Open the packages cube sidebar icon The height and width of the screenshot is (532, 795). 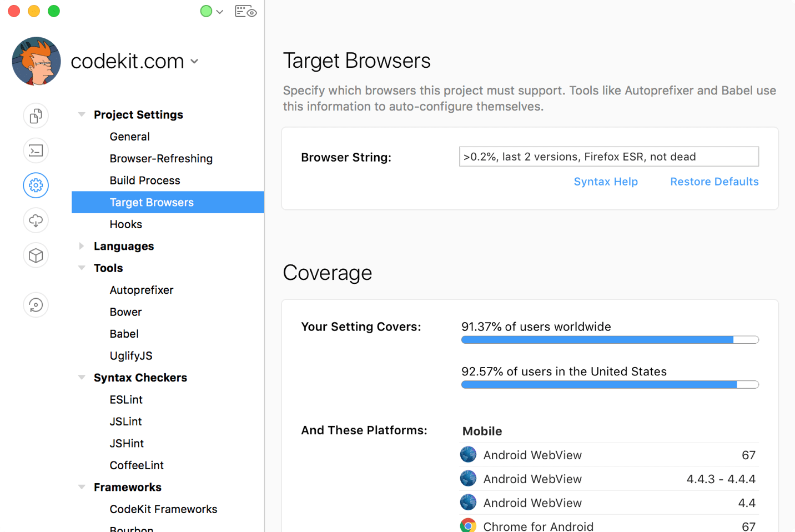pos(36,255)
